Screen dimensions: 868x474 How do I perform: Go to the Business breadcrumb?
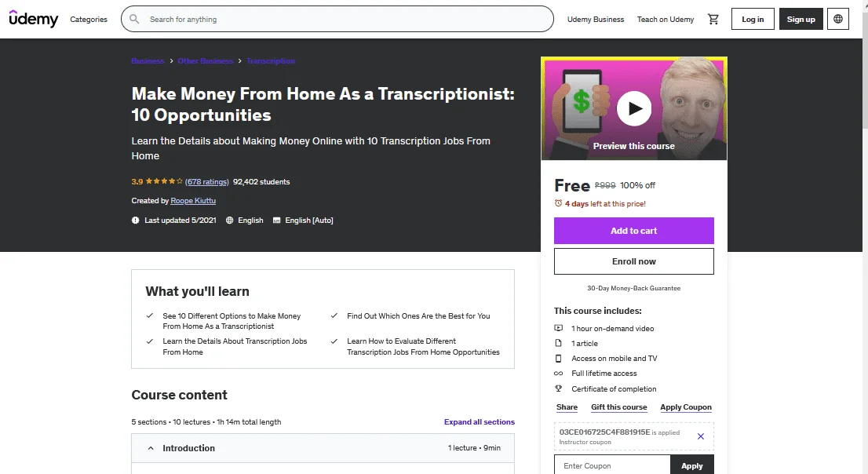[x=148, y=61]
